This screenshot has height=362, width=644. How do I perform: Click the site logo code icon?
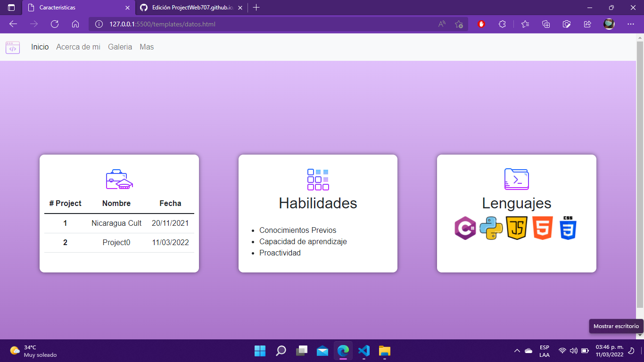pos(13,48)
